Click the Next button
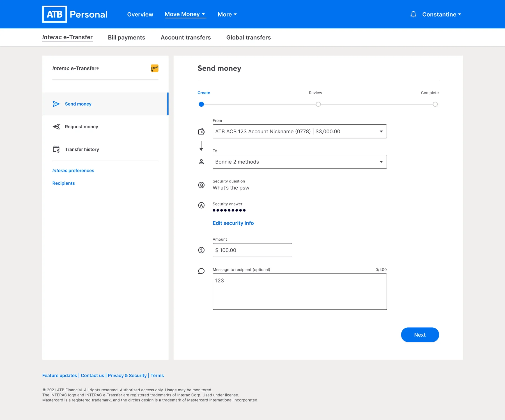505x420 pixels. tap(420, 335)
